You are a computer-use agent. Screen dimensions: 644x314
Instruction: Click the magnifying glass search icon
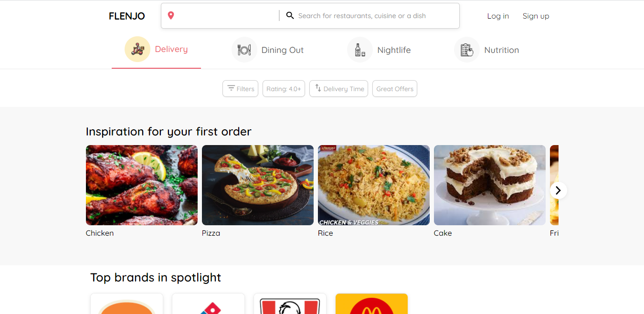point(290,15)
